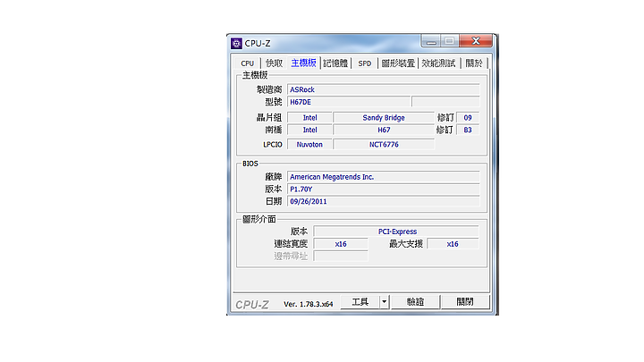Click the 驗證 button

coord(415,302)
